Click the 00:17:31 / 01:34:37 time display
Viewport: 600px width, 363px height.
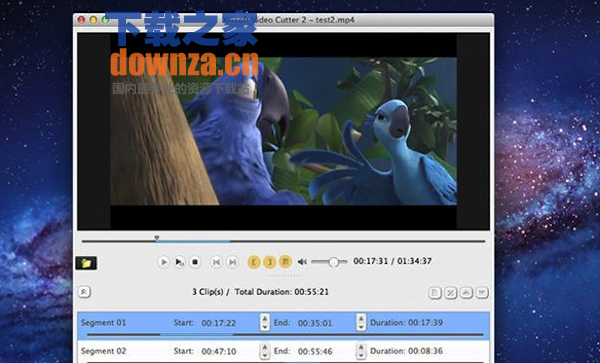[392, 261]
